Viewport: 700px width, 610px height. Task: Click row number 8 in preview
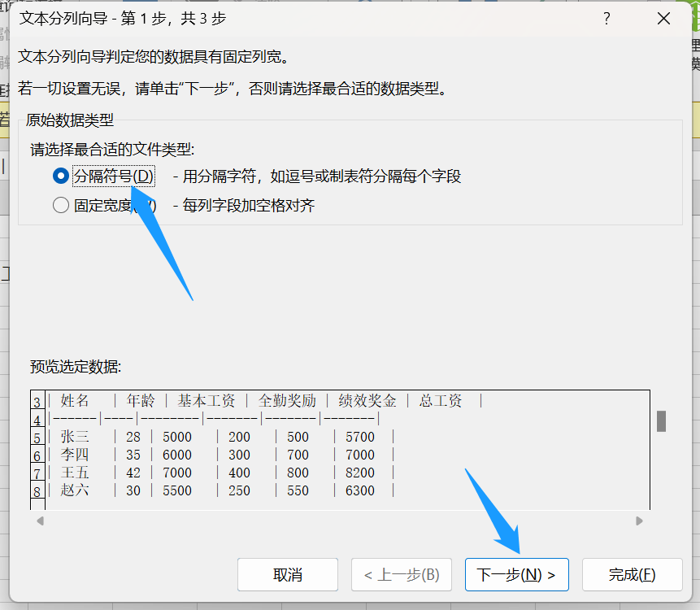37,489
